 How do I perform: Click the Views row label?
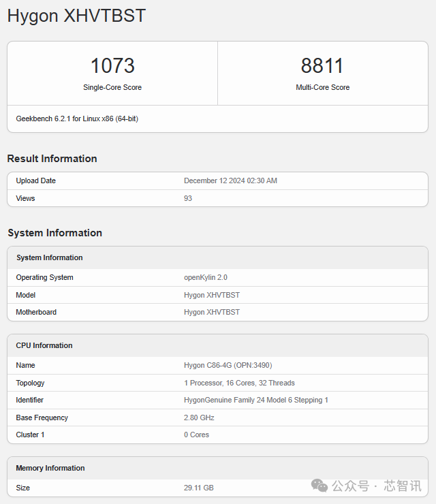[25, 198]
